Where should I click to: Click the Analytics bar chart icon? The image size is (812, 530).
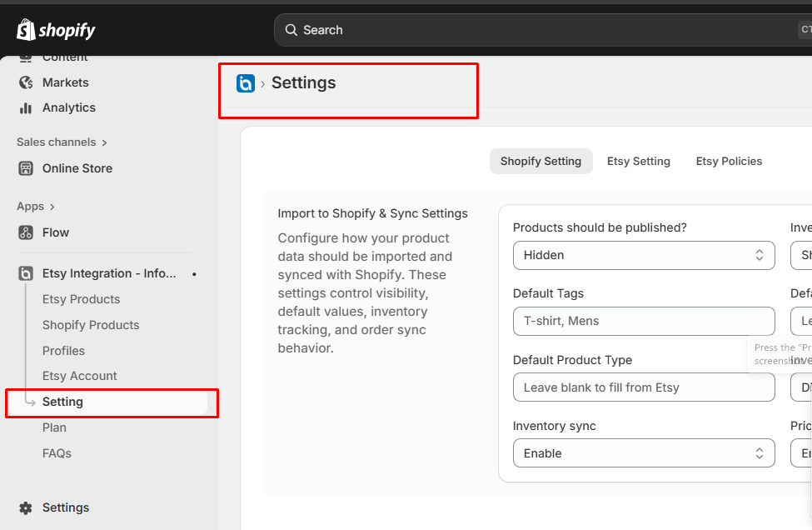(26, 107)
